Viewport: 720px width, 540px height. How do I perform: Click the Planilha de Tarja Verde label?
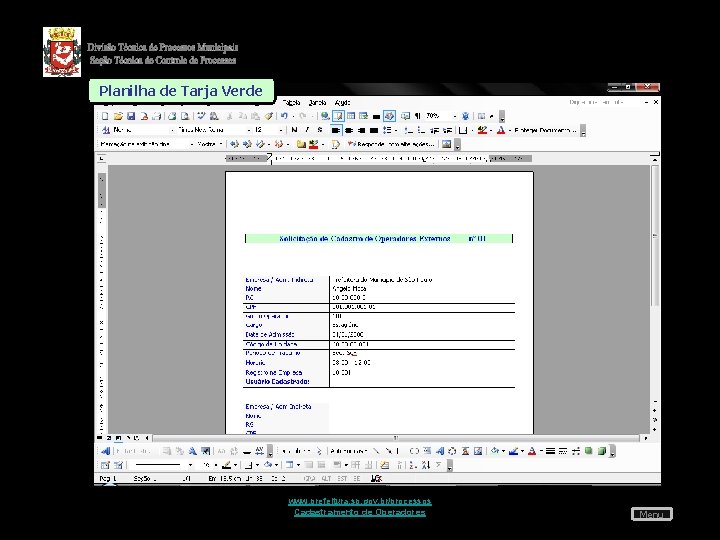point(181,90)
